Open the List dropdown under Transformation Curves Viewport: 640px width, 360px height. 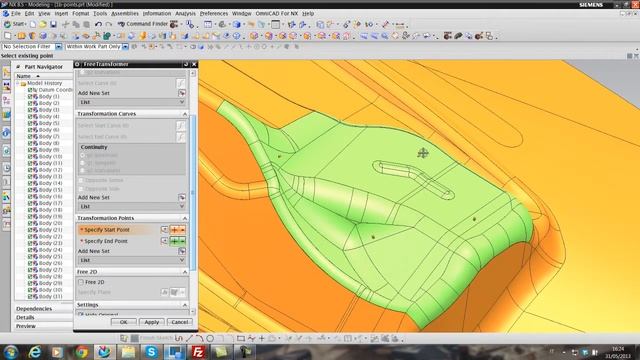coord(132,207)
